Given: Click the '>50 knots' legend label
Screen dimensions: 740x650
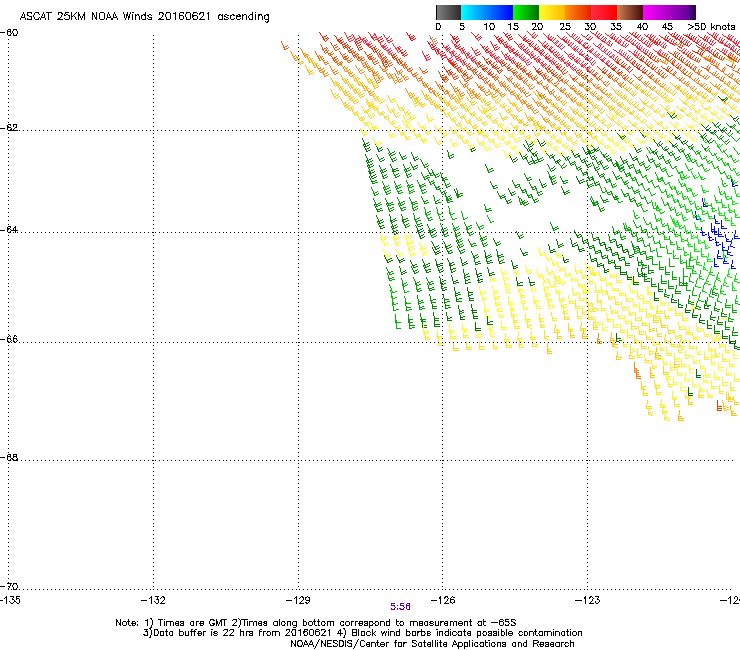Looking at the screenshot, I should 711,27.
